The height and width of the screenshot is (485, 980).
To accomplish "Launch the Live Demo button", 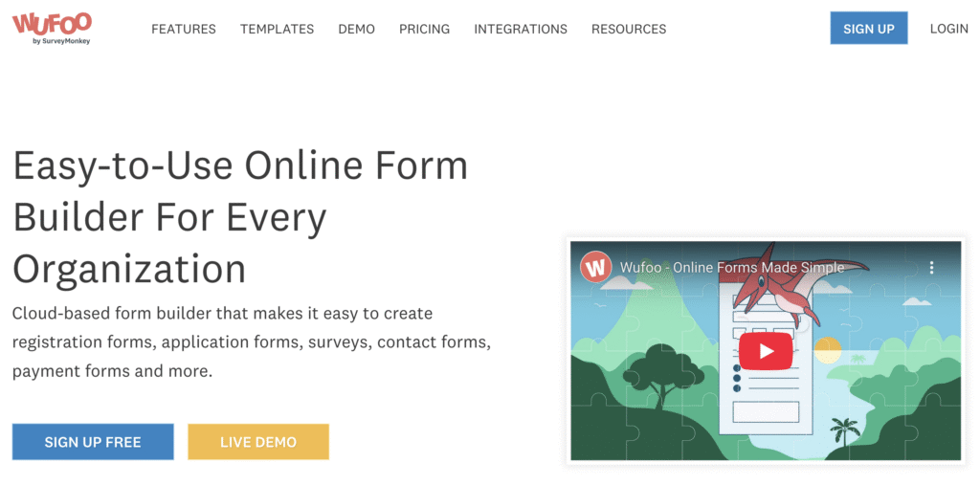I will [258, 442].
